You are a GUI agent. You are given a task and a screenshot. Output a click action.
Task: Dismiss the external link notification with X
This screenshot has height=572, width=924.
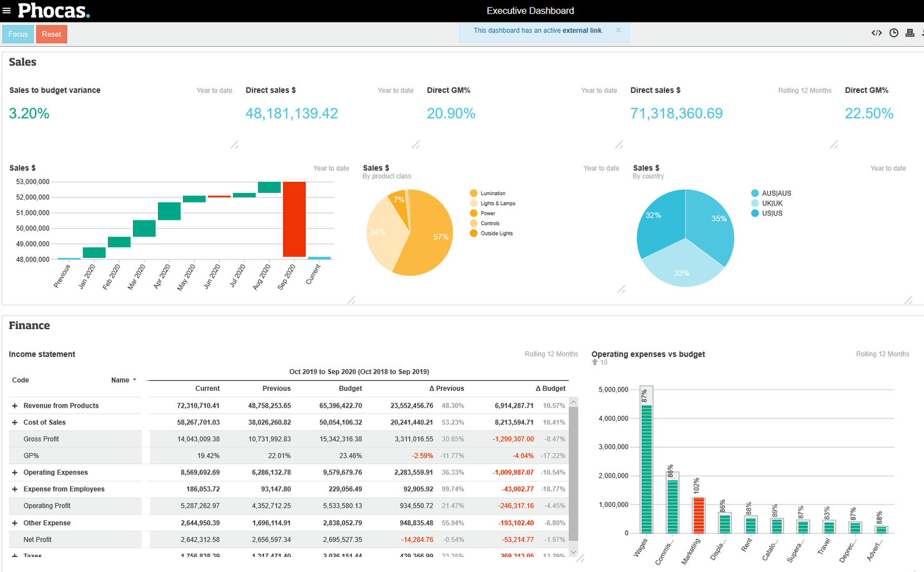tap(617, 30)
